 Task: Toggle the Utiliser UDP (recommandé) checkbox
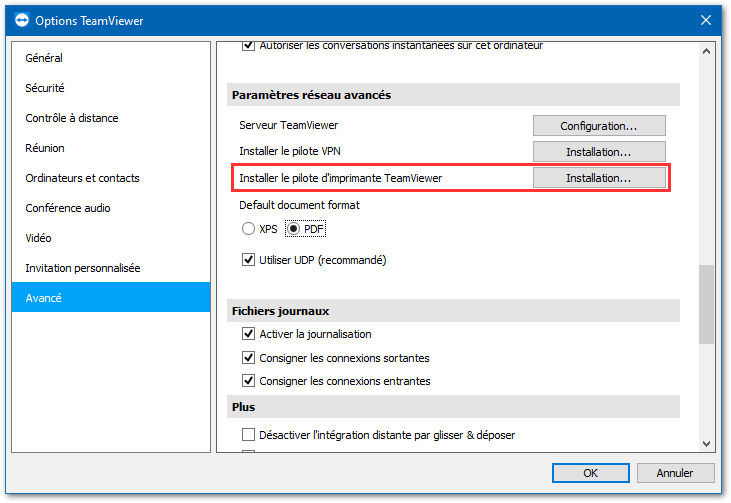pyautogui.click(x=248, y=260)
